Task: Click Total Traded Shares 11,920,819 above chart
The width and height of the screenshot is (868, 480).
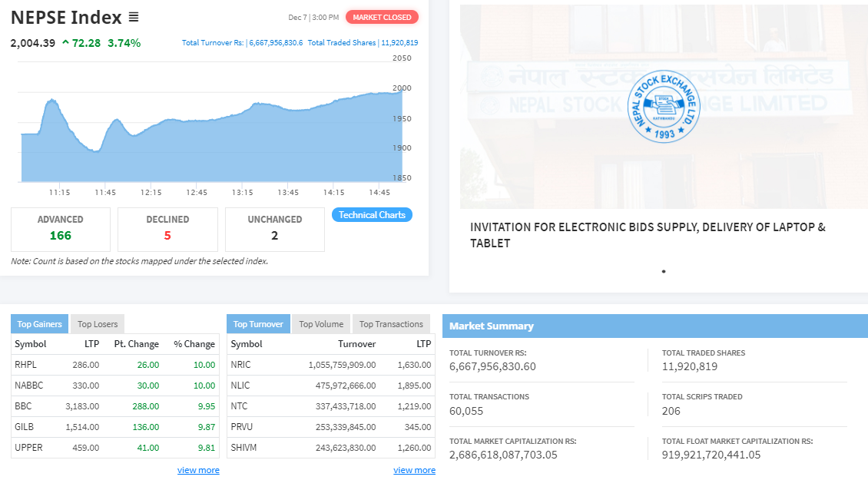Action: (363, 43)
